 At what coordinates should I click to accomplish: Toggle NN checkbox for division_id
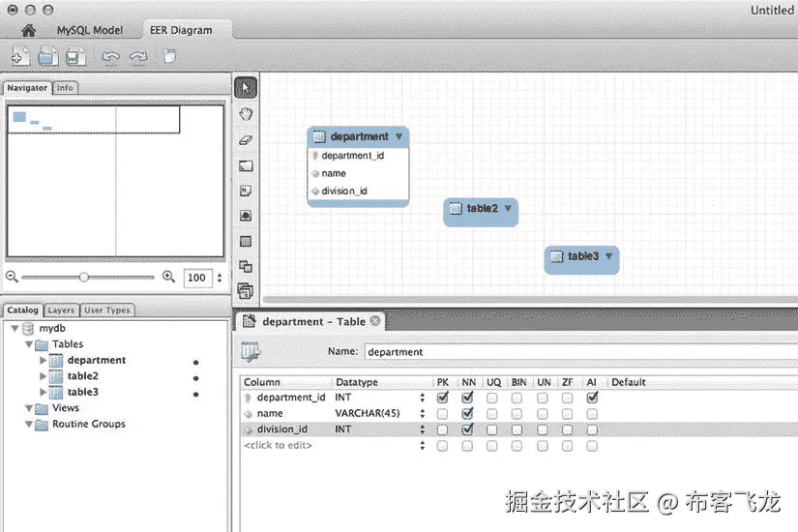pos(467,429)
